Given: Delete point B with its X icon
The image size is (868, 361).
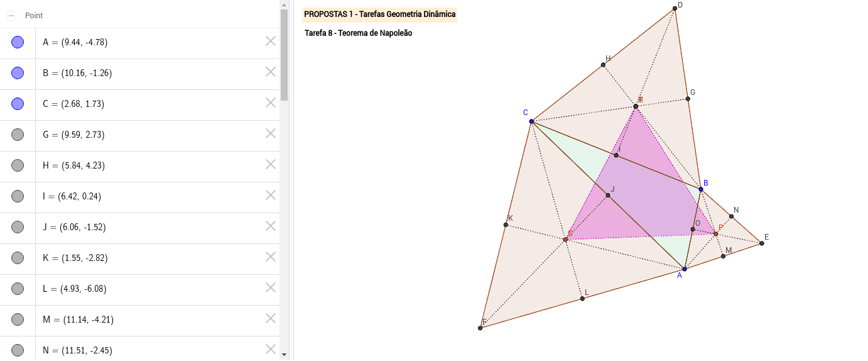Looking at the screenshot, I should point(271,72).
